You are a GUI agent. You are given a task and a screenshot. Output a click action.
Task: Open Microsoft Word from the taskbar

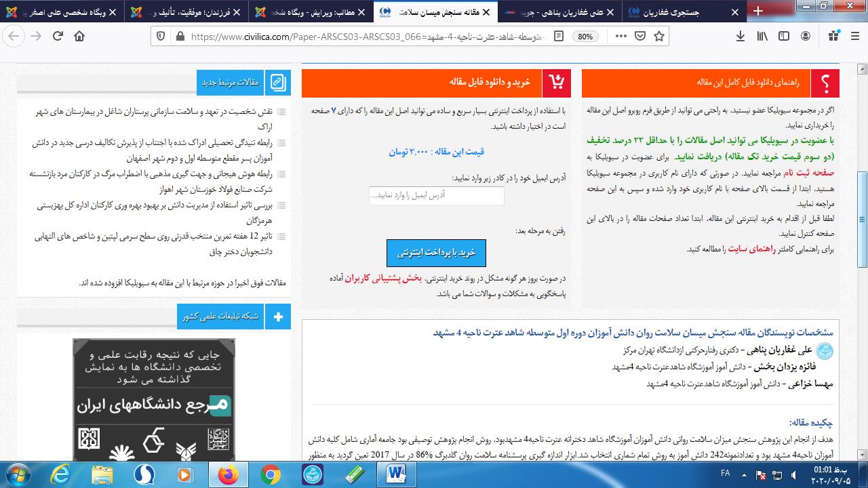396,474
